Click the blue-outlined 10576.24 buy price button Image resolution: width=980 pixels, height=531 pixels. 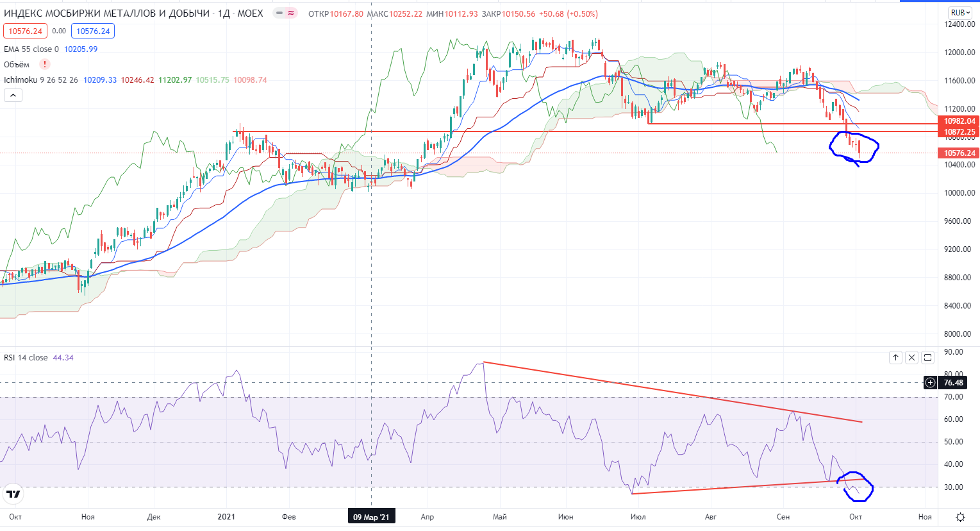point(93,31)
